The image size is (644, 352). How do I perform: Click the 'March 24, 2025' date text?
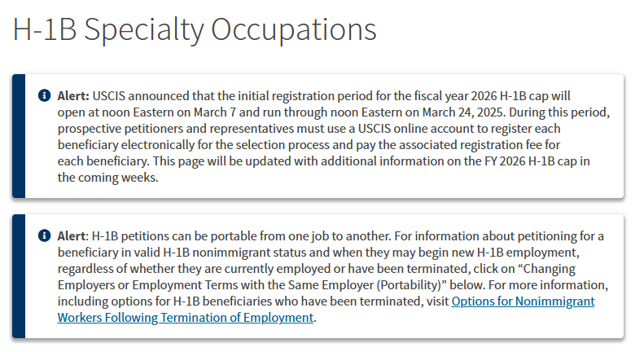463,112
